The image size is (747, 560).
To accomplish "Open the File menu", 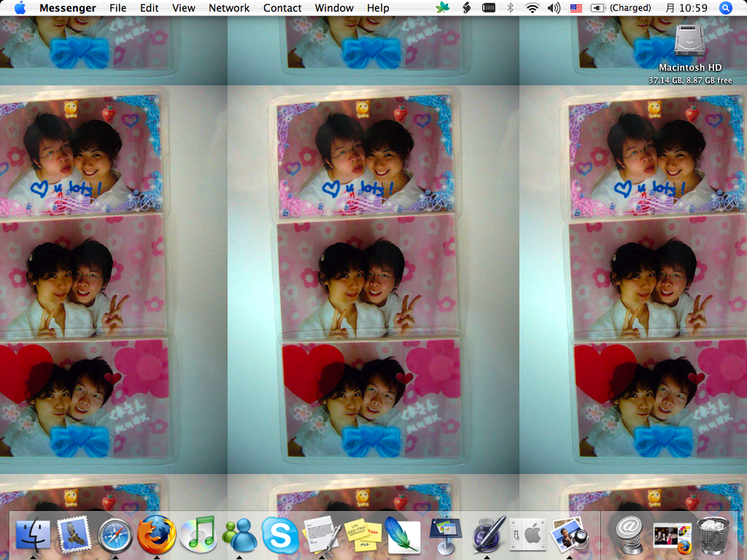I will [117, 8].
